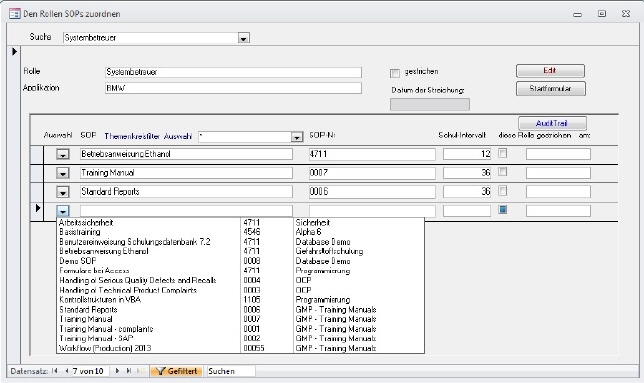Minimize the Den Rollen SOPs zuordnen window
Screen dimensions: 644x383
click(x=577, y=14)
